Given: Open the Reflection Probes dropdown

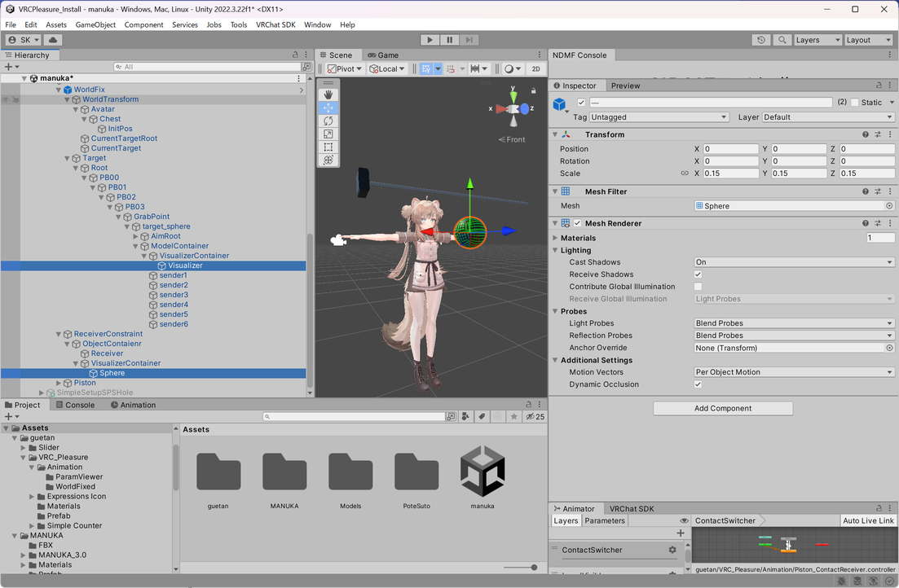Looking at the screenshot, I should [x=794, y=336].
